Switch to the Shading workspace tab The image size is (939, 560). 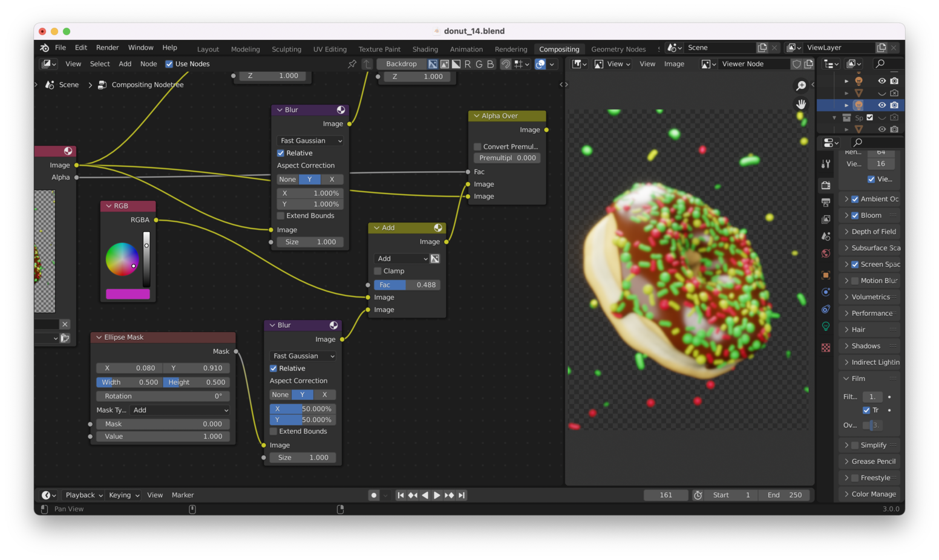pos(425,50)
